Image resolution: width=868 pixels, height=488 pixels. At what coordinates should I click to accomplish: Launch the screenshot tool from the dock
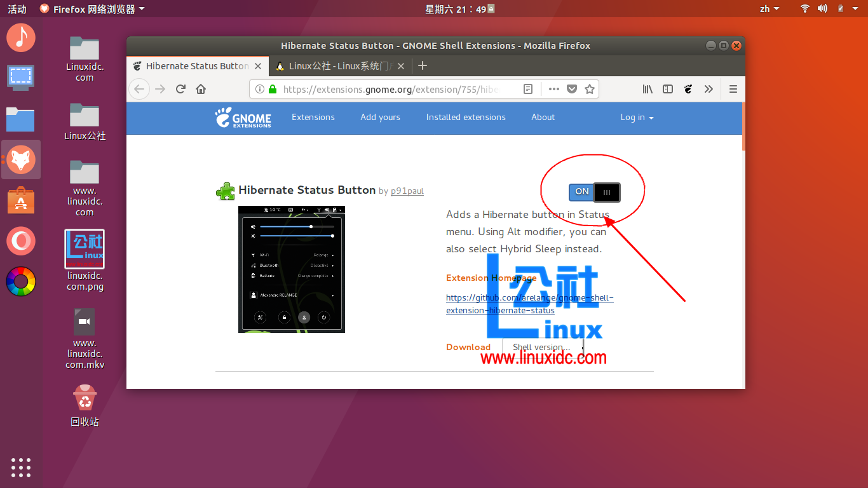pos(21,78)
